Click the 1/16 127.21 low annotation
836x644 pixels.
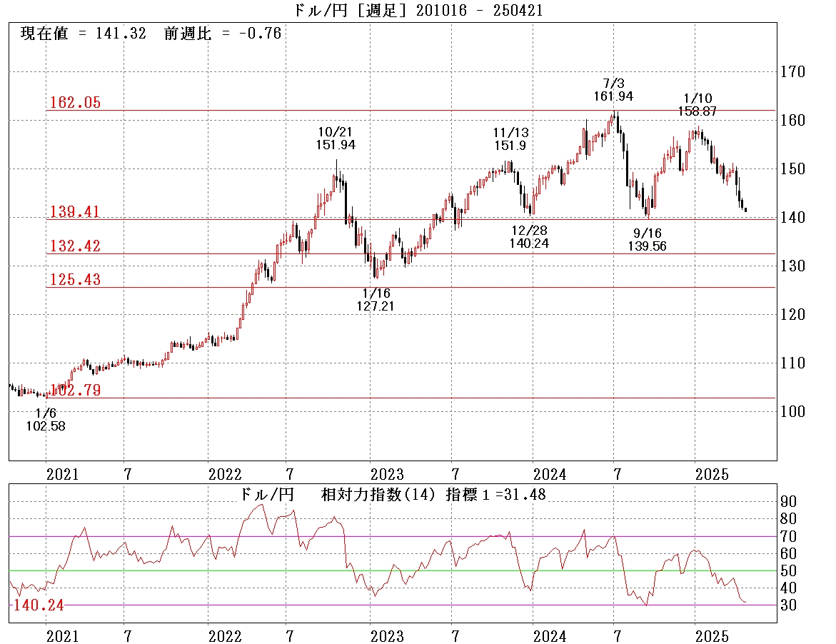click(x=376, y=299)
